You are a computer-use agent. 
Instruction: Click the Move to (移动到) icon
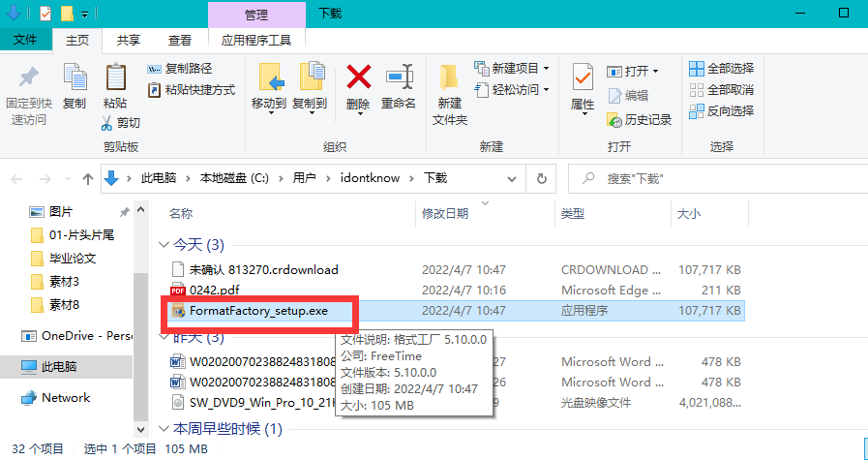[x=271, y=77]
